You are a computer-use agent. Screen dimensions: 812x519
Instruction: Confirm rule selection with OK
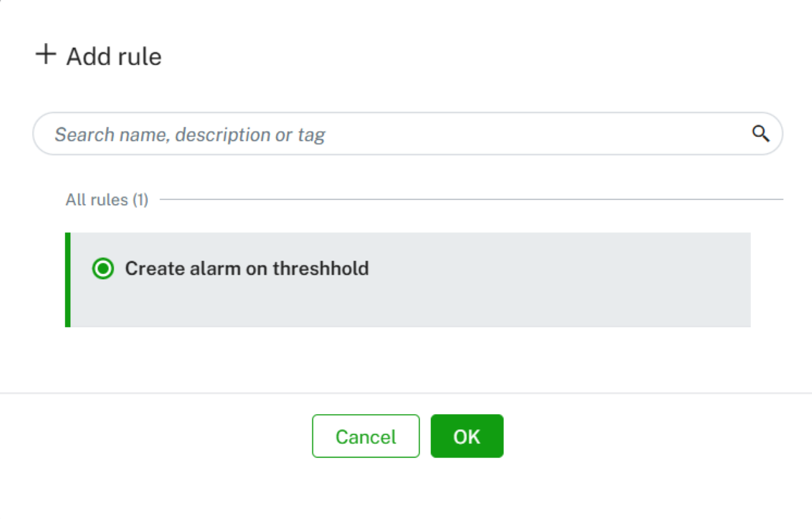[x=466, y=436]
